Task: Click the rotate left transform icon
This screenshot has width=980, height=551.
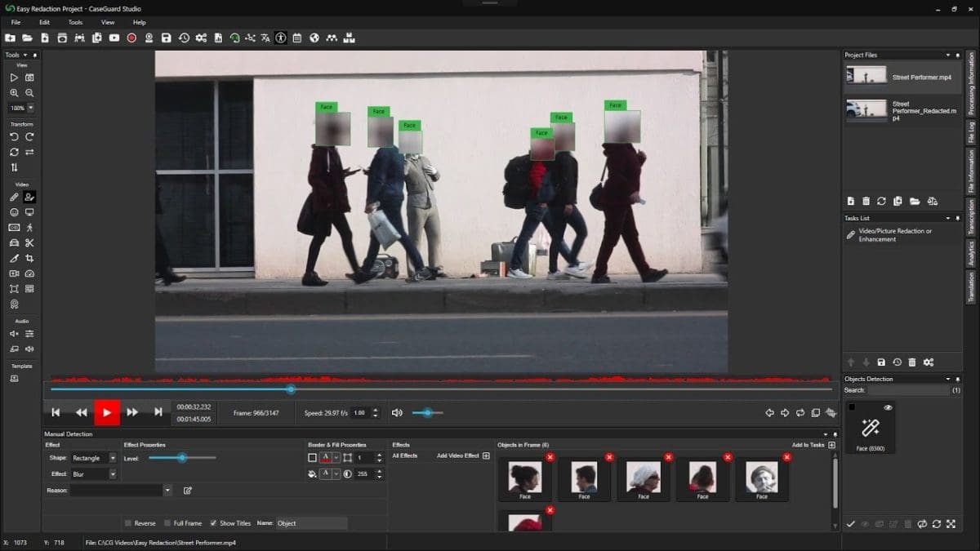Action: tap(14, 137)
